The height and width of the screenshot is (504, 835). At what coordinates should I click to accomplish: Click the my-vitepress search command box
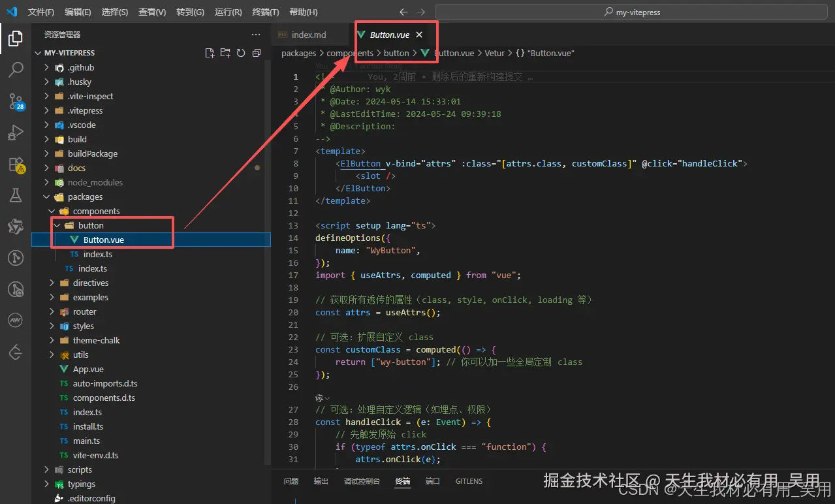[632, 12]
